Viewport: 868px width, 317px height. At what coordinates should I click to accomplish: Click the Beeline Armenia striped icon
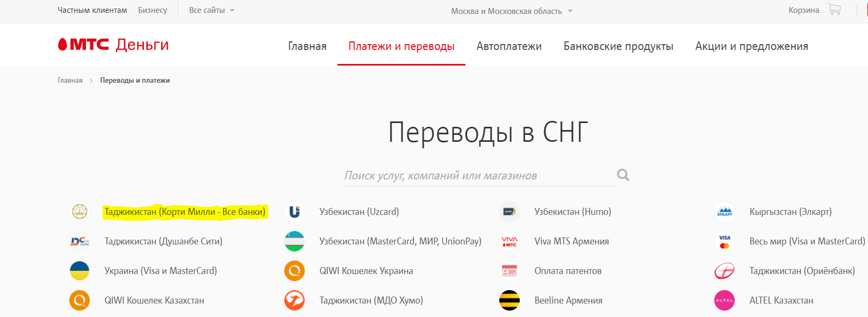tap(509, 300)
